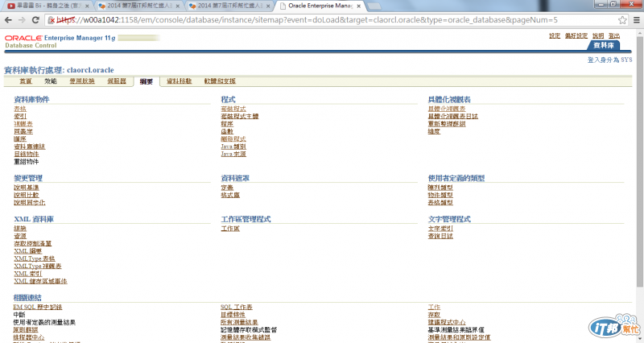Click the 登出 logout link
Image resolution: width=644 pixels, height=343 pixels.
[614, 35]
